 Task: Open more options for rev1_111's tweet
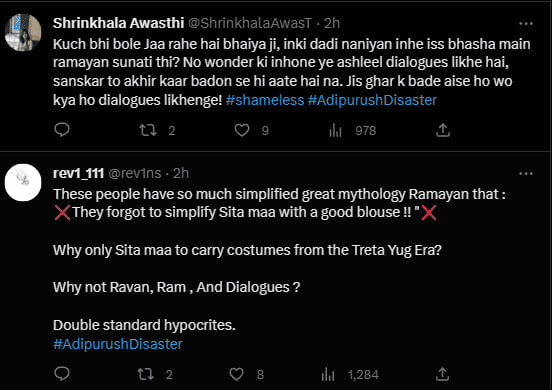526,174
